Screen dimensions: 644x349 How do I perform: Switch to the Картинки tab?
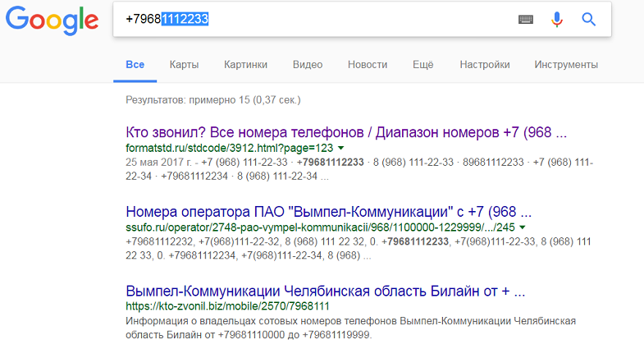pos(245,65)
